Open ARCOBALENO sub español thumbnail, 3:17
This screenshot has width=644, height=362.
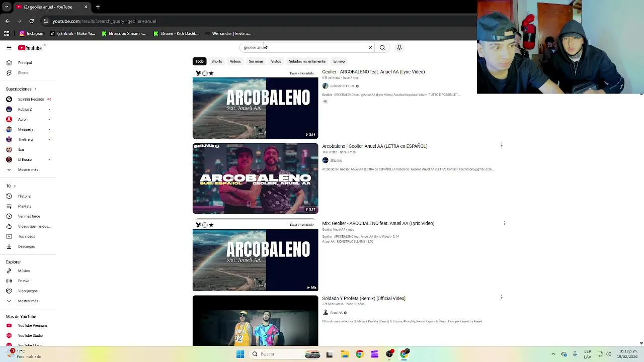(x=256, y=178)
